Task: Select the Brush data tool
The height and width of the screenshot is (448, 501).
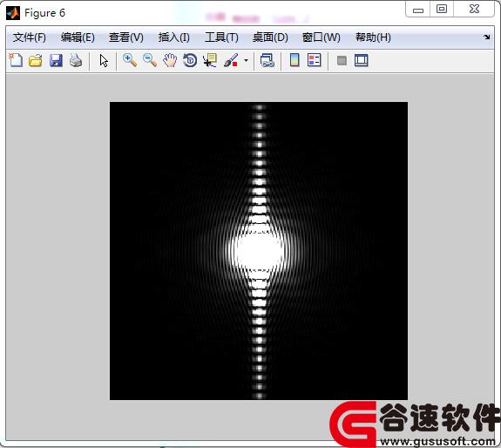Action: (x=231, y=60)
